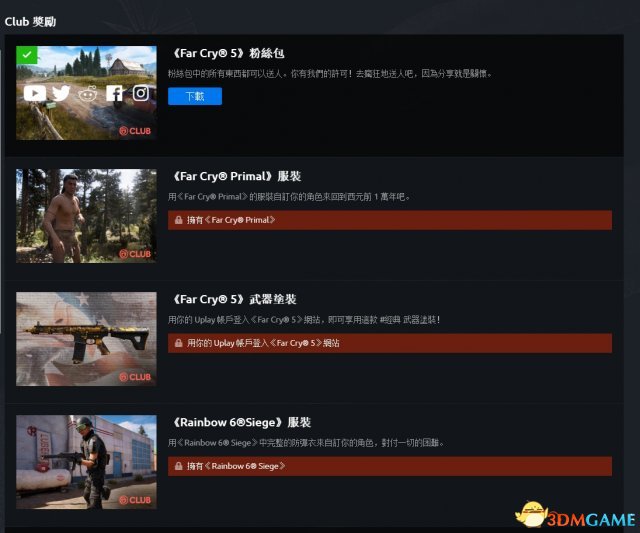Click the lock icon in the Rainbow 6 Siege bar
The width and height of the screenshot is (640, 533).
(x=177, y=466)
